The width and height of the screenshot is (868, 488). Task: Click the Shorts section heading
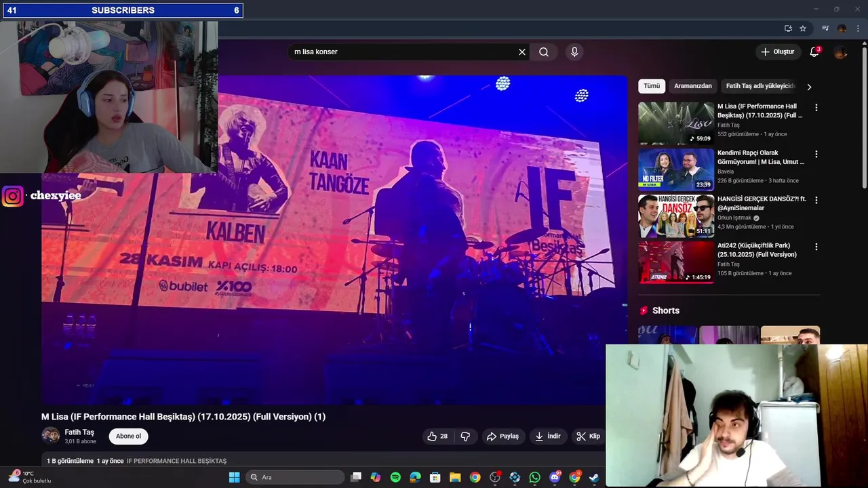(x=665, y=310)
